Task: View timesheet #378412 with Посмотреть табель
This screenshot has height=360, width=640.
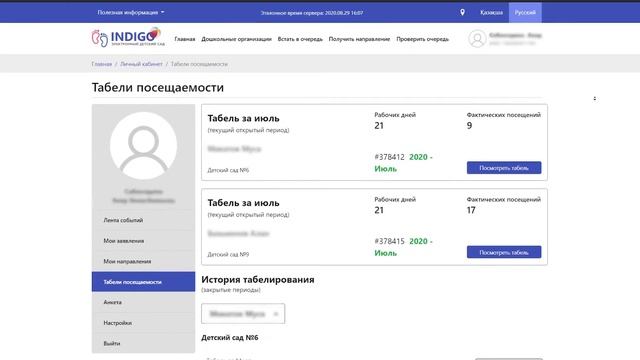Action: 504,168
